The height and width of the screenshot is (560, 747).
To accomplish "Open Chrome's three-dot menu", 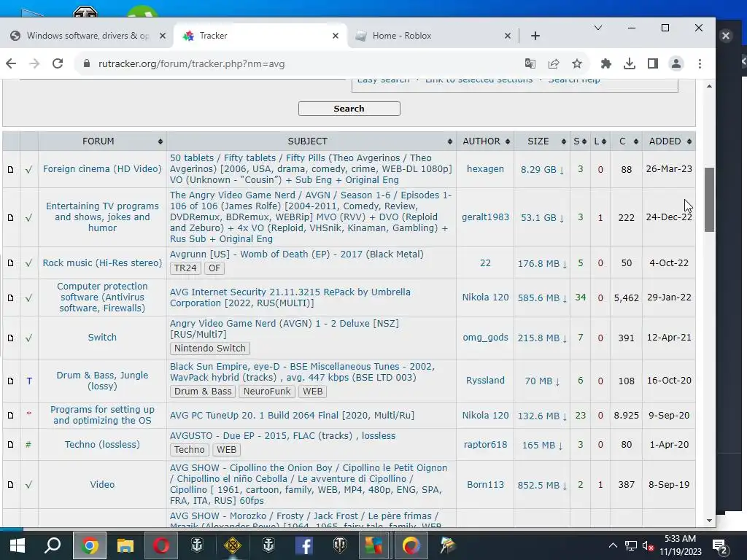I will pyautogui.click(x=700, y=63).
